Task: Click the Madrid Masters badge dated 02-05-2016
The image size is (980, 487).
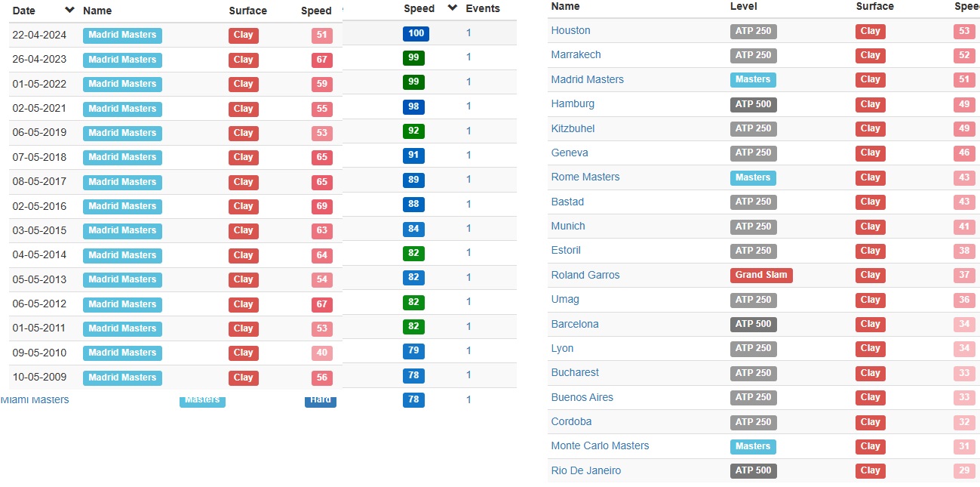Action: pos(122,207)
